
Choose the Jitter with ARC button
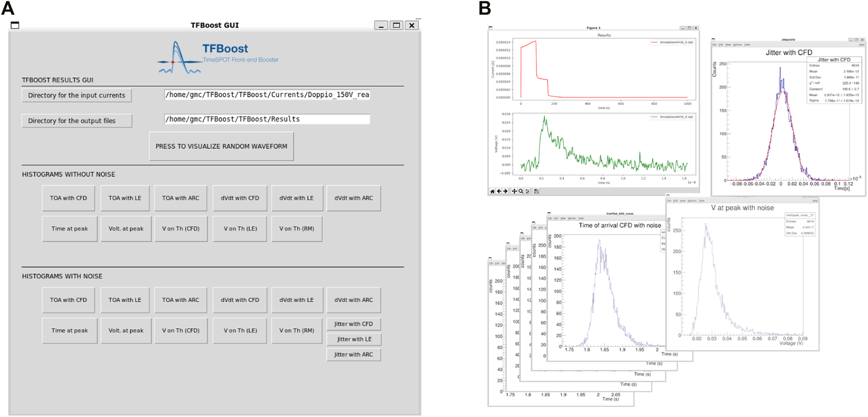pyautogui.click(x=353, y=354)
